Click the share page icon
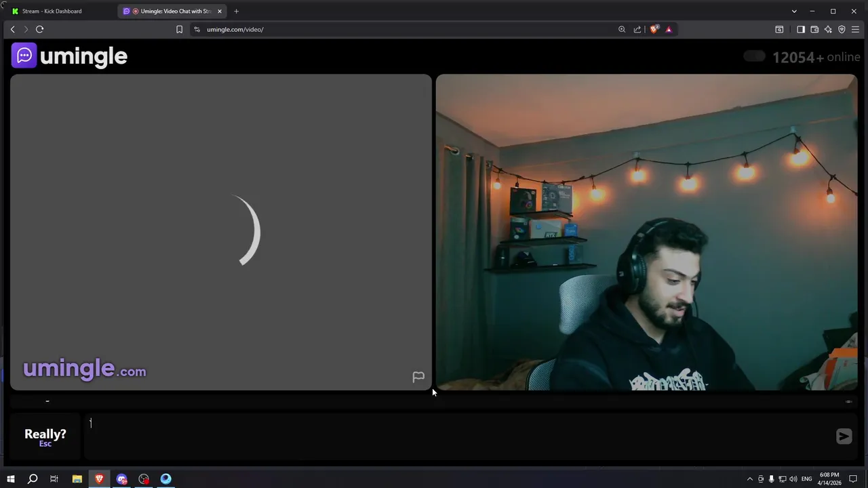This screenshot has height=488, width=868. point(637,29)
